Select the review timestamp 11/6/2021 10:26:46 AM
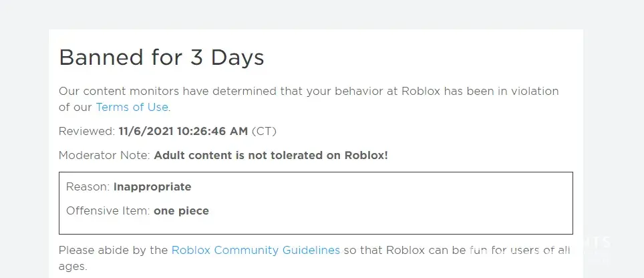 pyautogui.click(x=183, y=131)
